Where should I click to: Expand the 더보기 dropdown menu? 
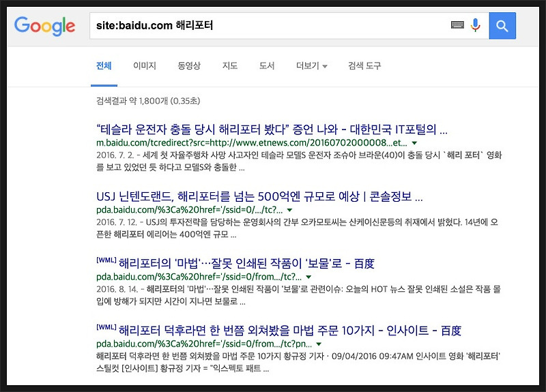coord(311,65)
